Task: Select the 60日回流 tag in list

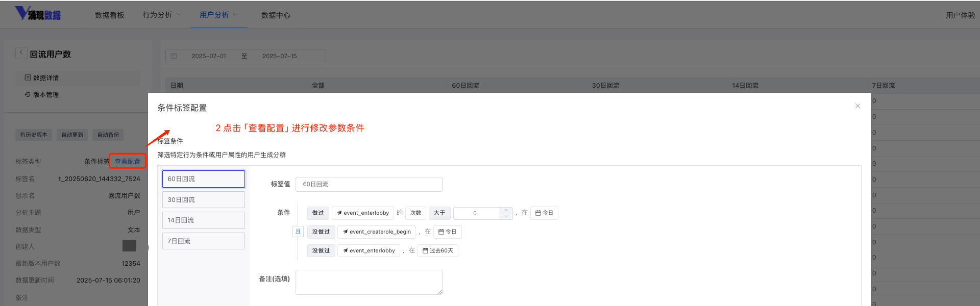Action: pos(204,179)
